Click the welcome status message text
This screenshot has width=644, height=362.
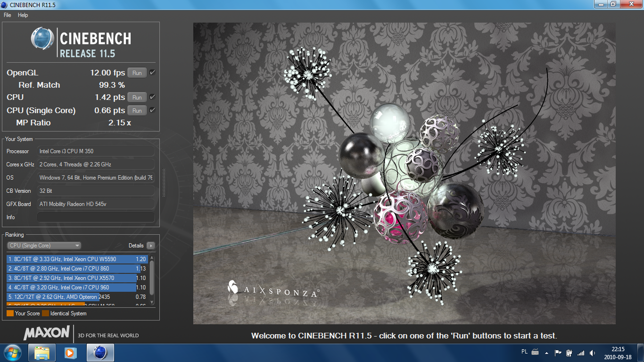click(404, 336)
